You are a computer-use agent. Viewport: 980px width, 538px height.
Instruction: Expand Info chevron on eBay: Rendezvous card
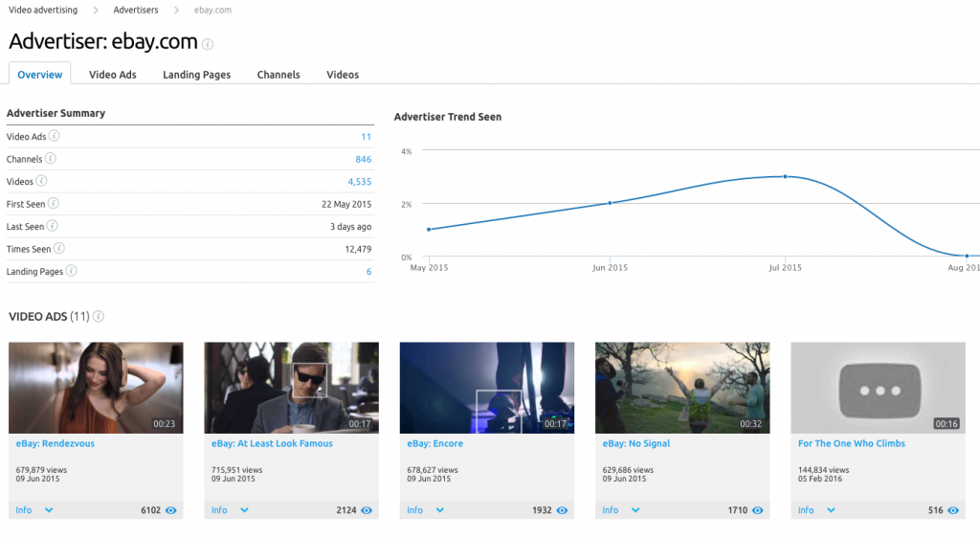pos(49,510)
